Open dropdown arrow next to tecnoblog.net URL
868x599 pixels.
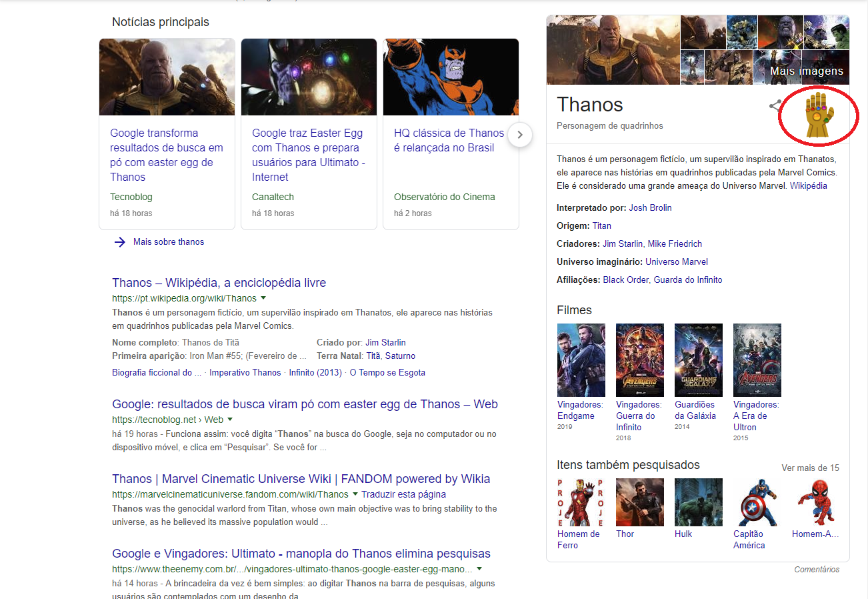(230, 419)
